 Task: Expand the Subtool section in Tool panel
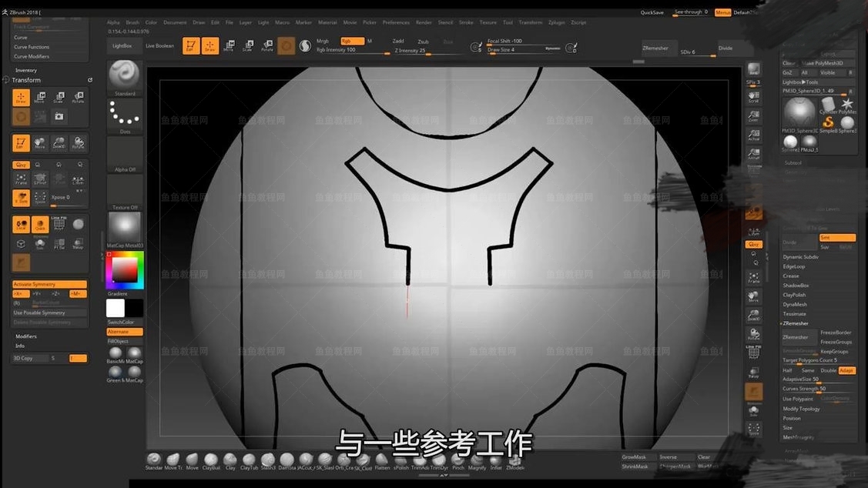tap(793, 163)
